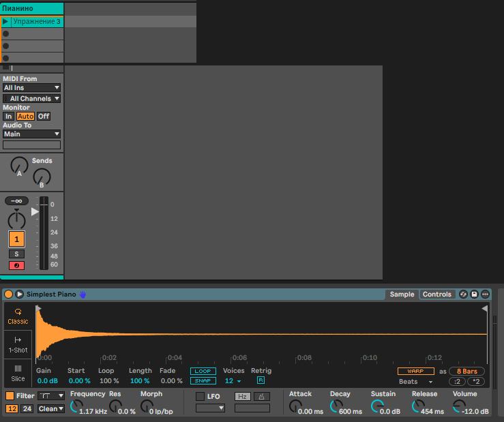Open the Audio To Main dropdown
The height and width of the screenshot is (422, 504).
click(x=31, y=134)
